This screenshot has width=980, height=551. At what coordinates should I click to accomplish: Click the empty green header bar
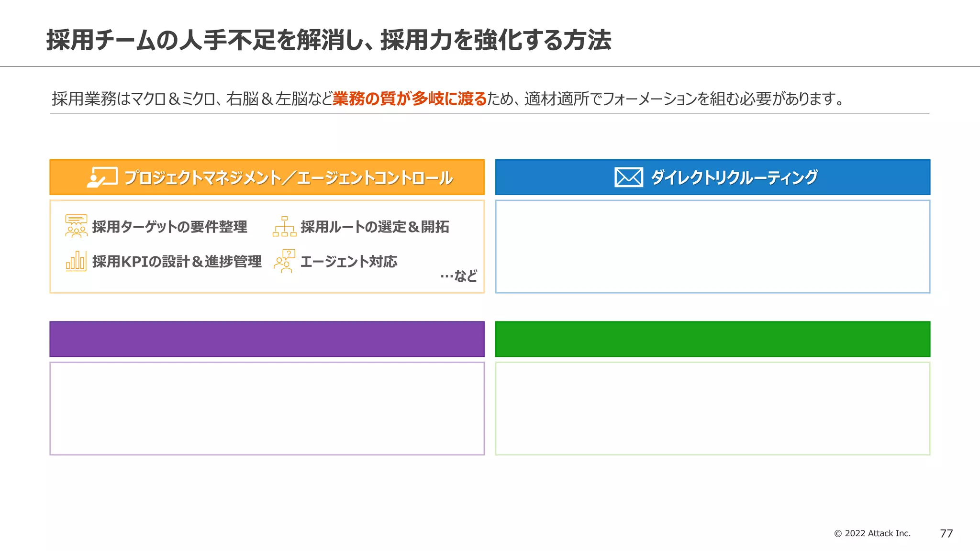[713, 339]
